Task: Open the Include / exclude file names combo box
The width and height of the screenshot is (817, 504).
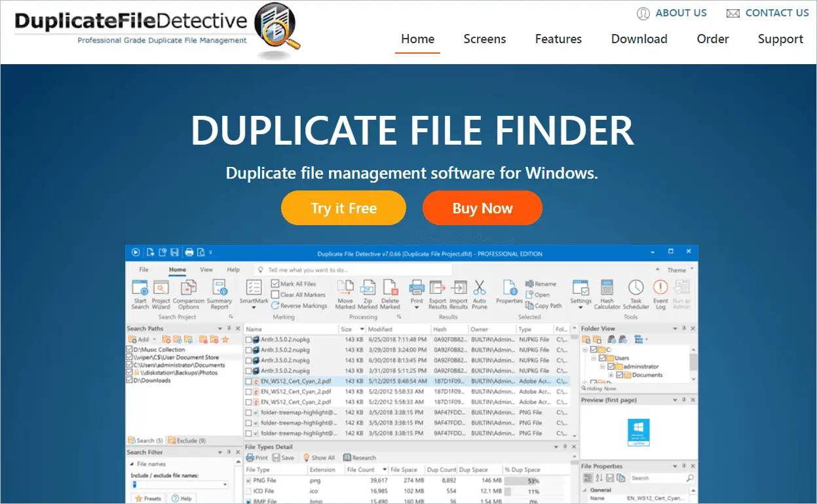Action: [180, 484]
